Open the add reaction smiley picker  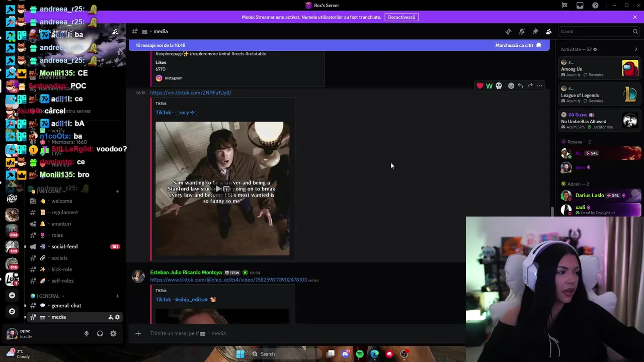click(x=511, y=86)
